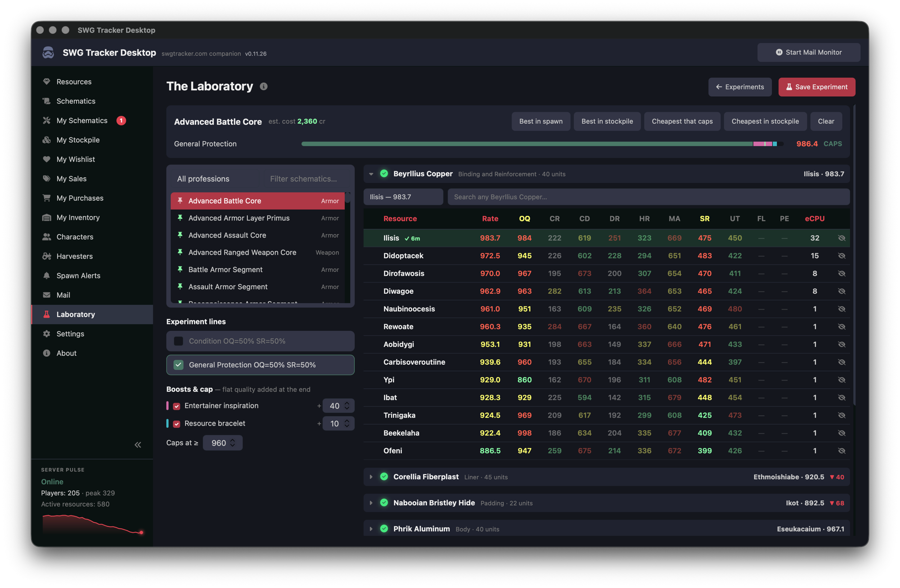The image size is (900, 588).
Task: Click the pin icon for Advanced Armor Layer Primus
Action: point(180,218)
